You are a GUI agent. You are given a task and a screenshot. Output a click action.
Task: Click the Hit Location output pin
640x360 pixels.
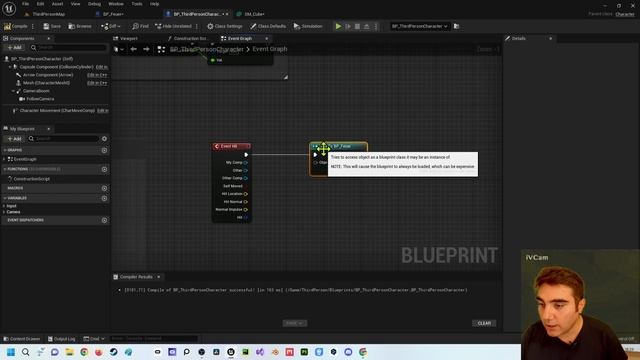coord(246,194)
